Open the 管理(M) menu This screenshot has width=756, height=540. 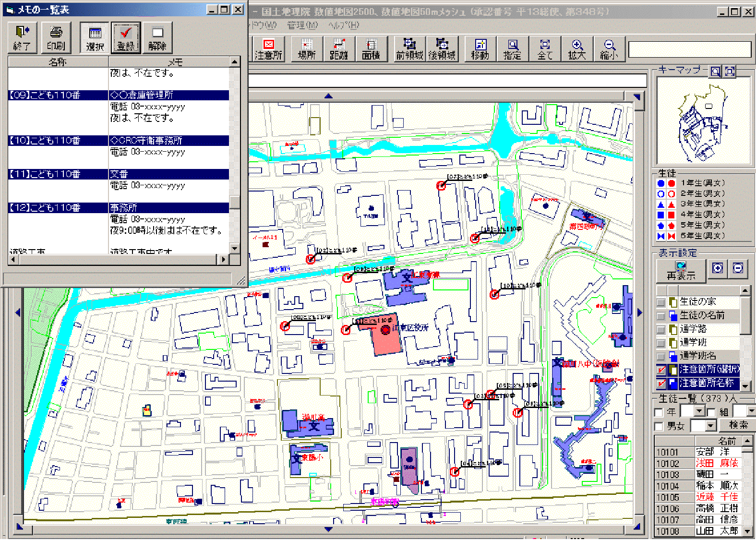302,25
